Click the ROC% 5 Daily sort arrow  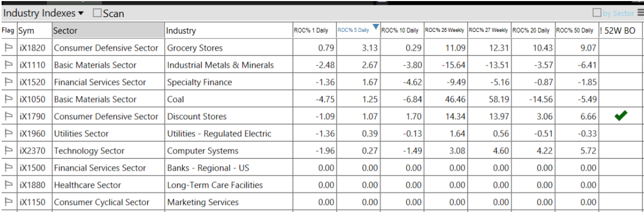(x=376, y=27)
